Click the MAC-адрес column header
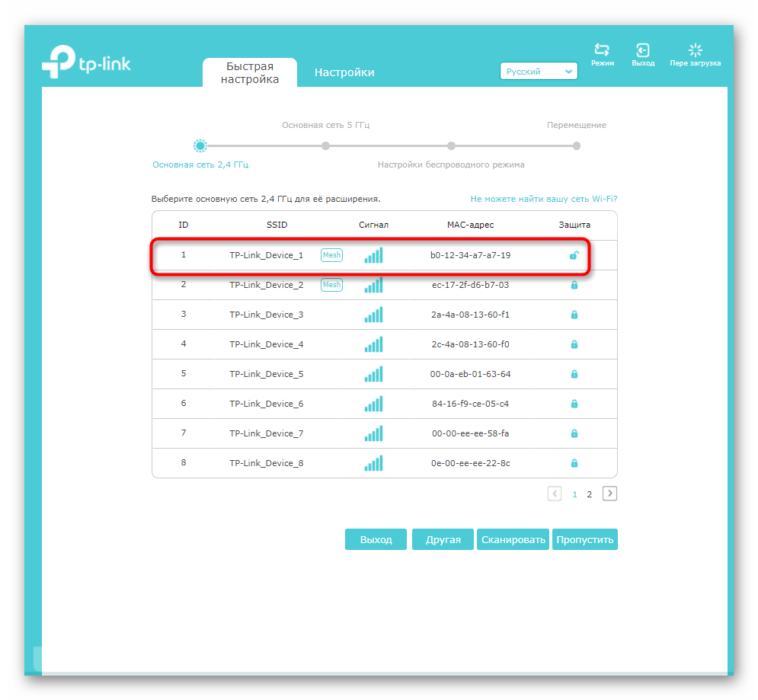758x700 pixels. (470, 225)
